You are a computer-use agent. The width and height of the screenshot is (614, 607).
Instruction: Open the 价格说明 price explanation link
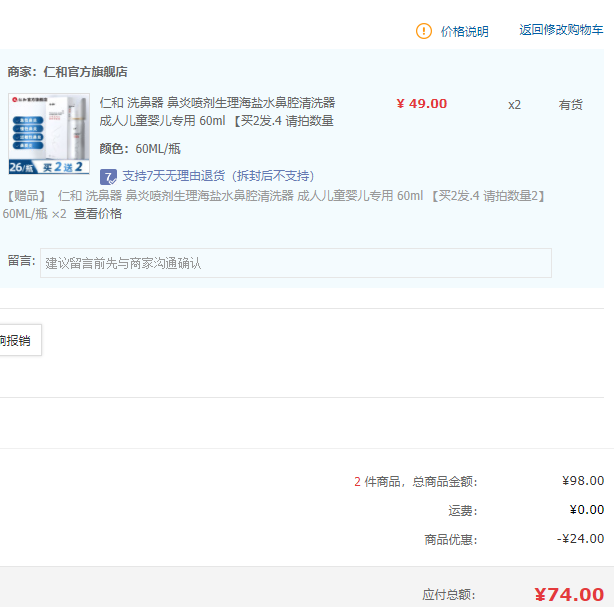(464, 31)
